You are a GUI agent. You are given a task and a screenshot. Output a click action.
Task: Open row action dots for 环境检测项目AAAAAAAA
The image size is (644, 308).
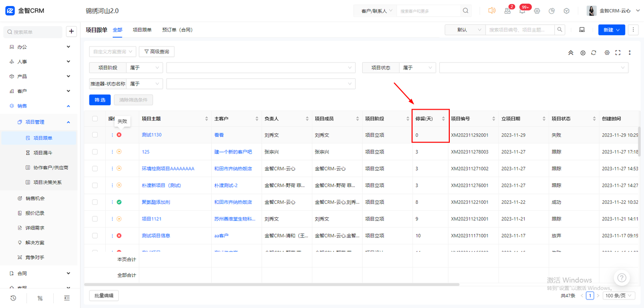pos(112,169)
